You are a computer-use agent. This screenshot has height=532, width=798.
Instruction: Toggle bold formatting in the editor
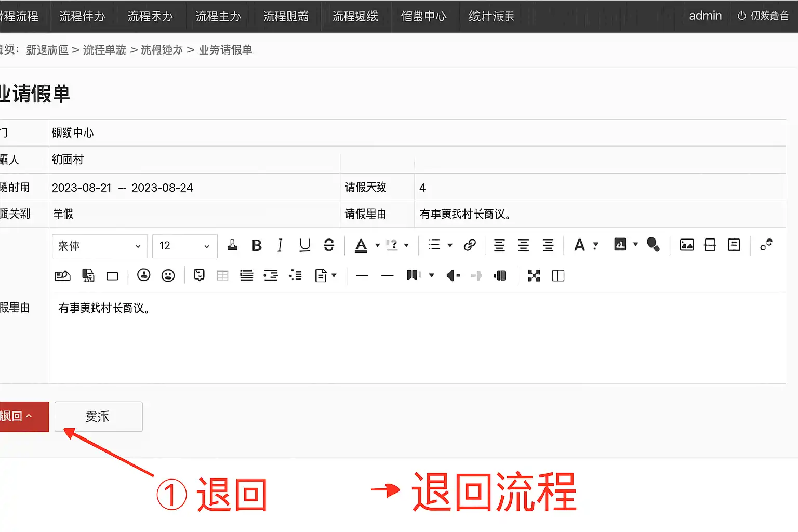257,245
